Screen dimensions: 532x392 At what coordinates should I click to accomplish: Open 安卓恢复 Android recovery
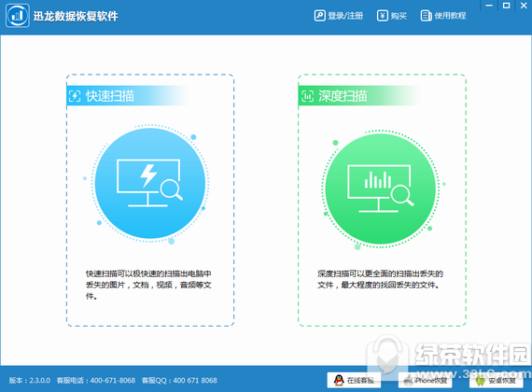tap(497, 380)
